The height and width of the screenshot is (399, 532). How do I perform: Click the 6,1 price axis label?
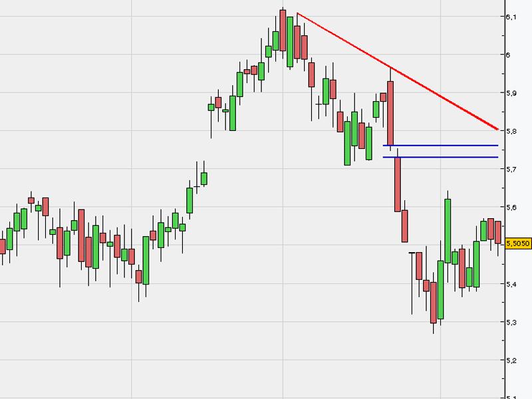(x=511, y=17)
